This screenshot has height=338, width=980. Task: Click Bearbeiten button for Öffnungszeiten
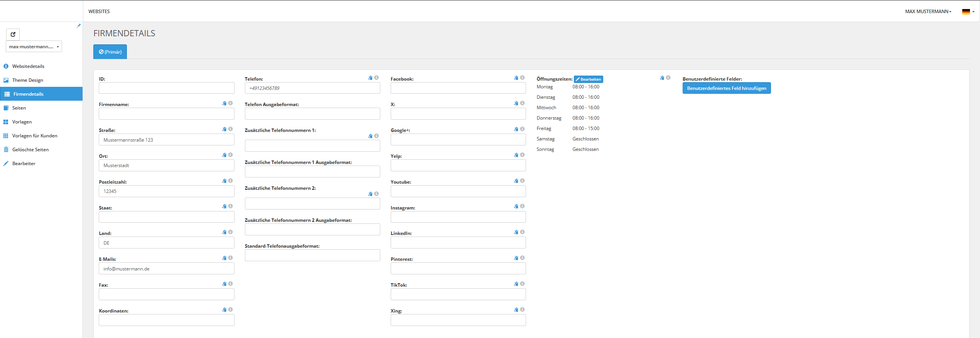588,79
